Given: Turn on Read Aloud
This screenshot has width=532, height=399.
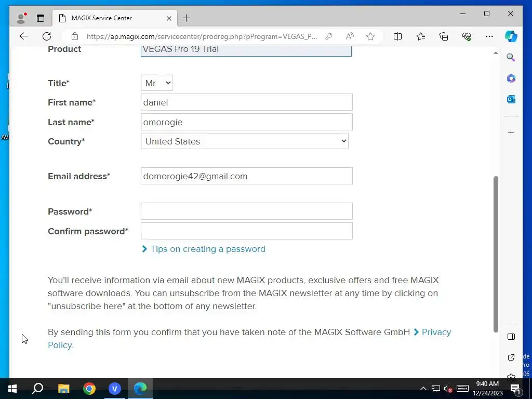Looking at the screenshot, I should tap(350, 36).
